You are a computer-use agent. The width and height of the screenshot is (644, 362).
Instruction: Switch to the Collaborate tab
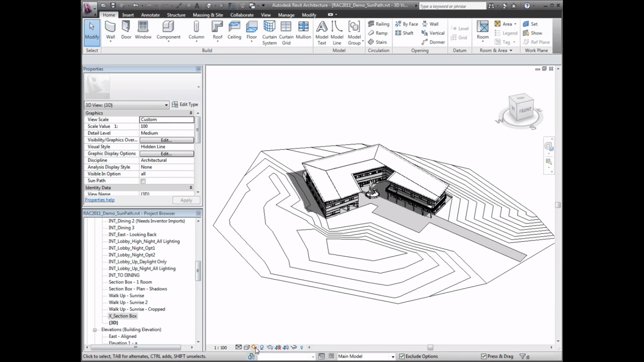[242, 15]
